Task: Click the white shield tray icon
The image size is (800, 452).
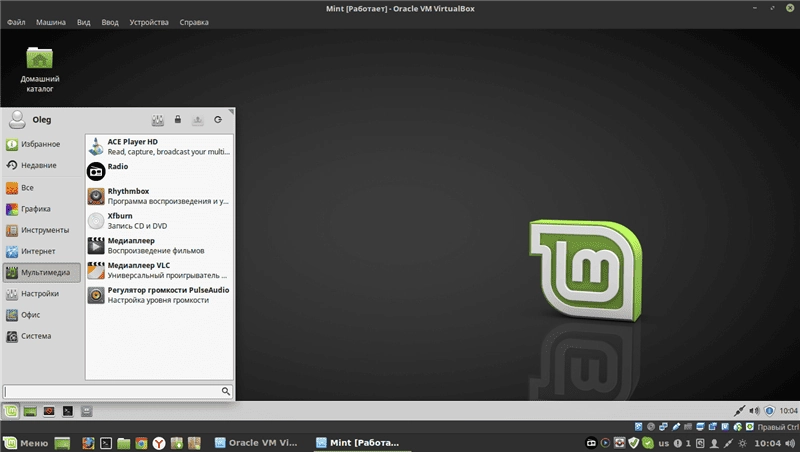Action: pos(634,443)
